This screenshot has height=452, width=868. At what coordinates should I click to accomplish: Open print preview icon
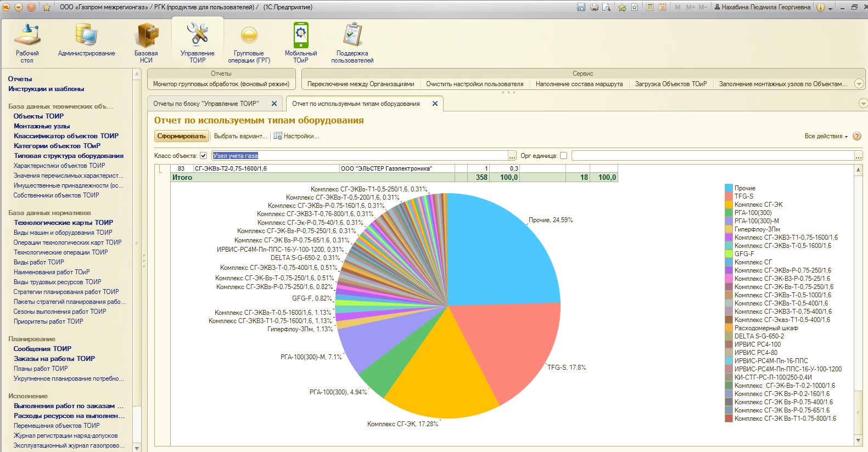[x=607, y=7]
